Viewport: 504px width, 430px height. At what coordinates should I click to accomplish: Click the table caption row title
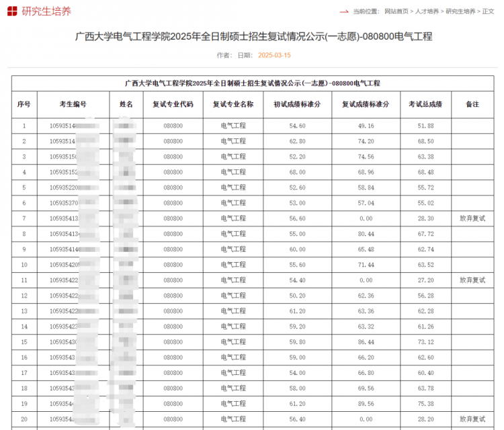253,83
